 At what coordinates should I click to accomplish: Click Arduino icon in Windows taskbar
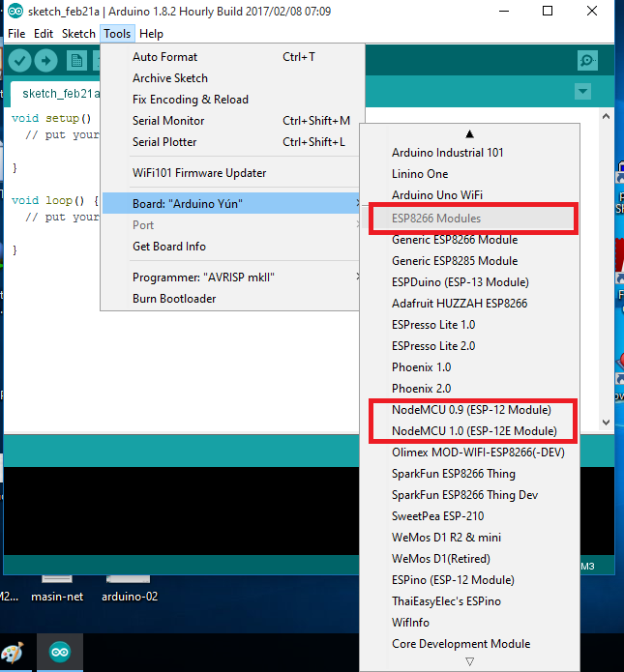(60, 653)
